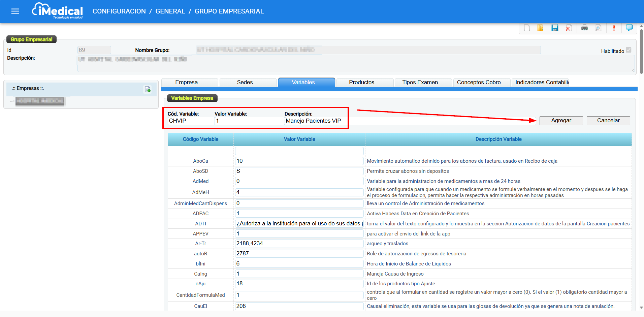Click the delete document red X icon
Screen dimensions: 644x317
569,28
